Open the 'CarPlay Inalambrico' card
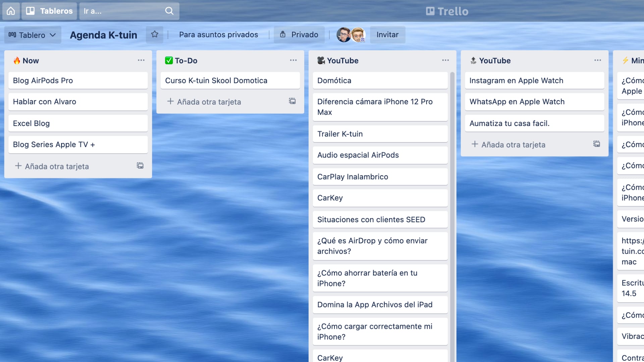 pyautogui.click(x=380, y=177)
